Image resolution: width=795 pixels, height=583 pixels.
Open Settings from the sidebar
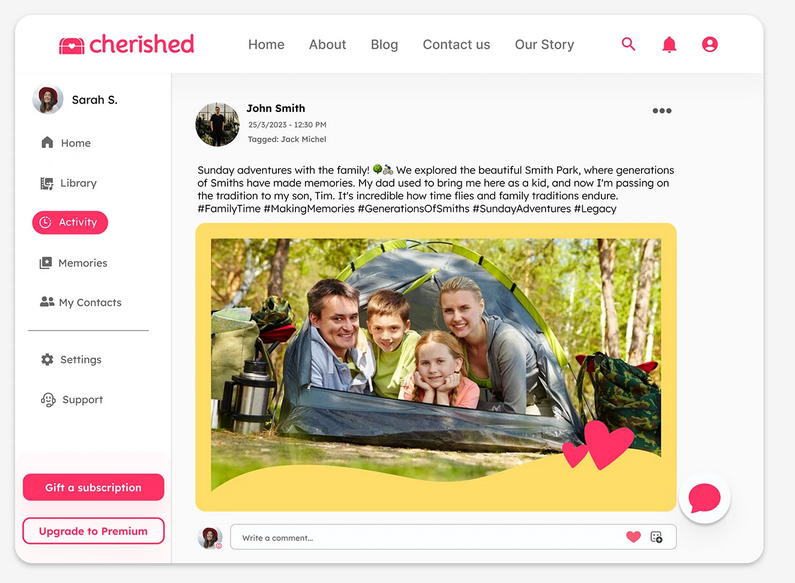pyautogui.click(x=71, y=359)
